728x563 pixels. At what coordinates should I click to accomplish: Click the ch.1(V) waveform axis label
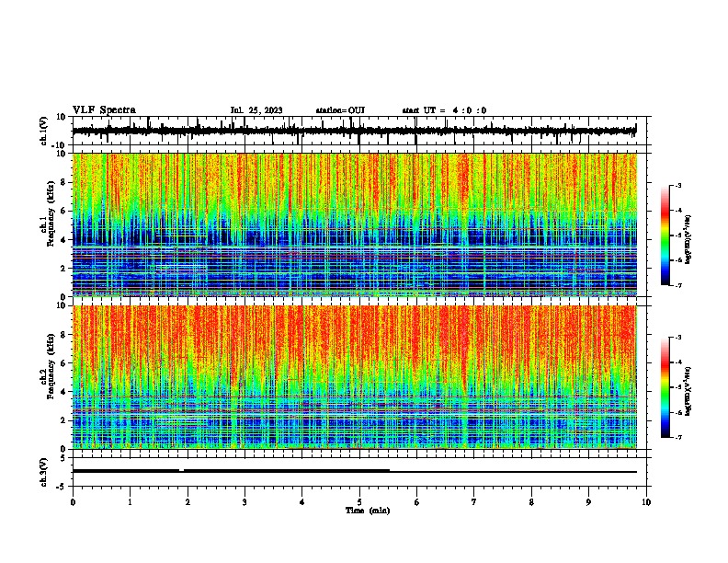44,131
